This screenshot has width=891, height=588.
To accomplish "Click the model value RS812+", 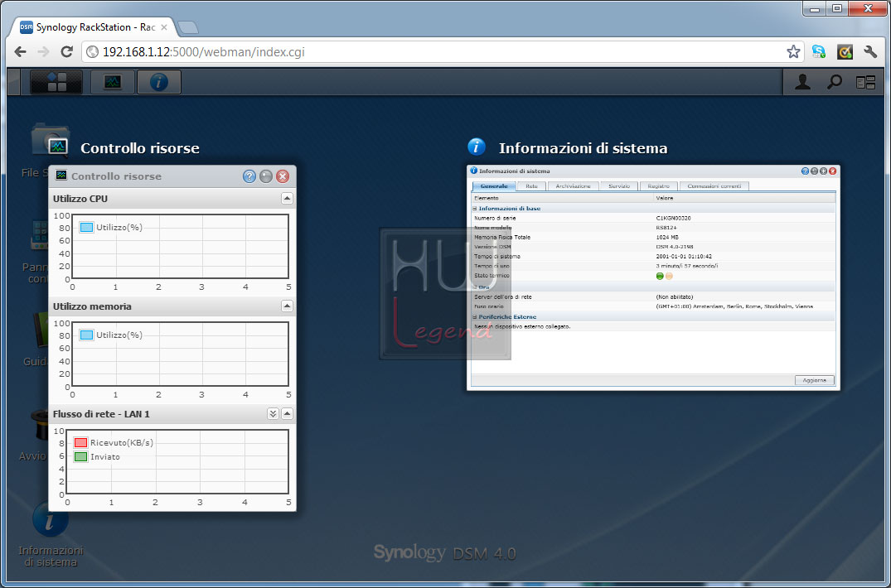I will tap(666, 228).
